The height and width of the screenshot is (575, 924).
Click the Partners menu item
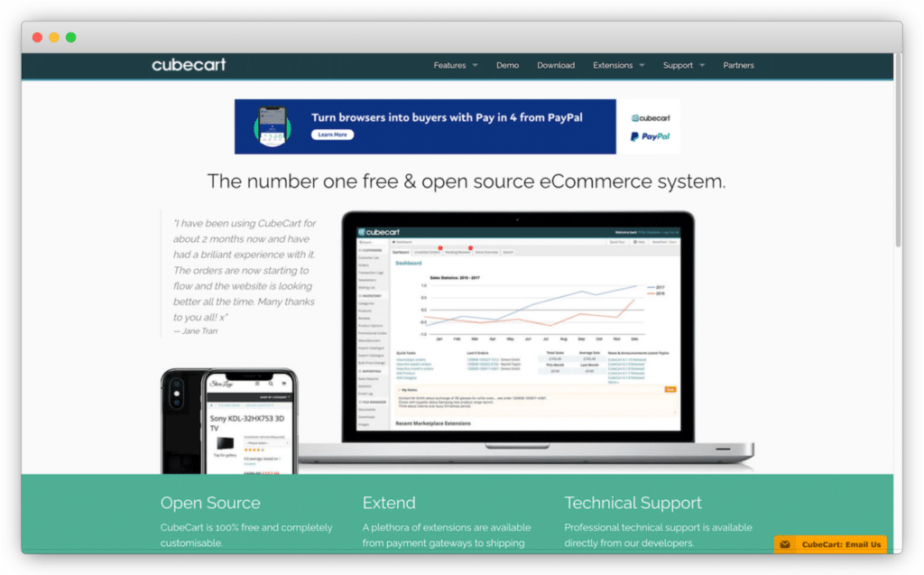coord(738,65)
